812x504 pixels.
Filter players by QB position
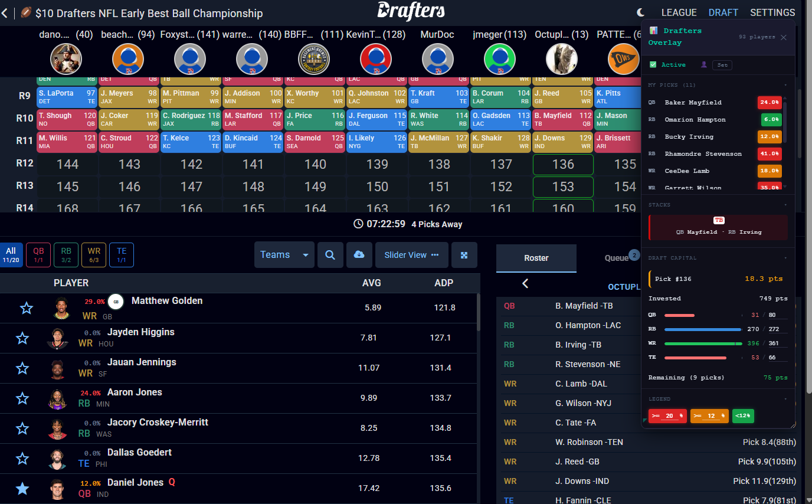point(38,254)
